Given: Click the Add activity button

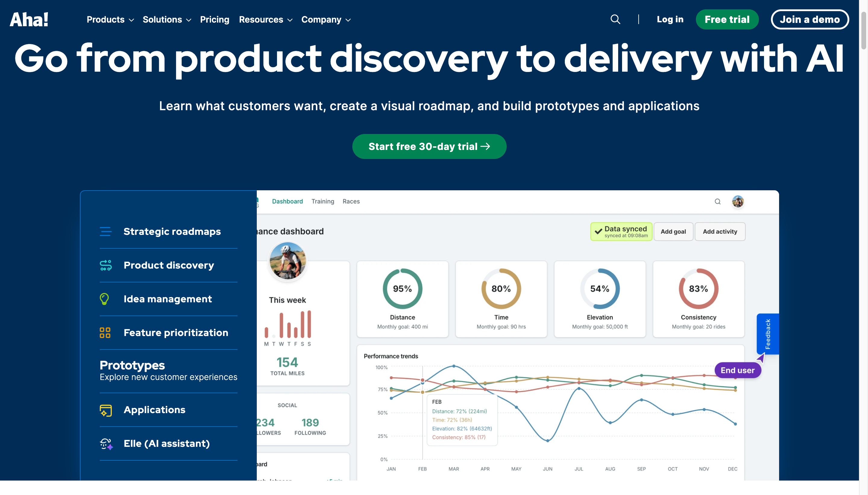Looking at the screenshot, I should tap(720, 232).
